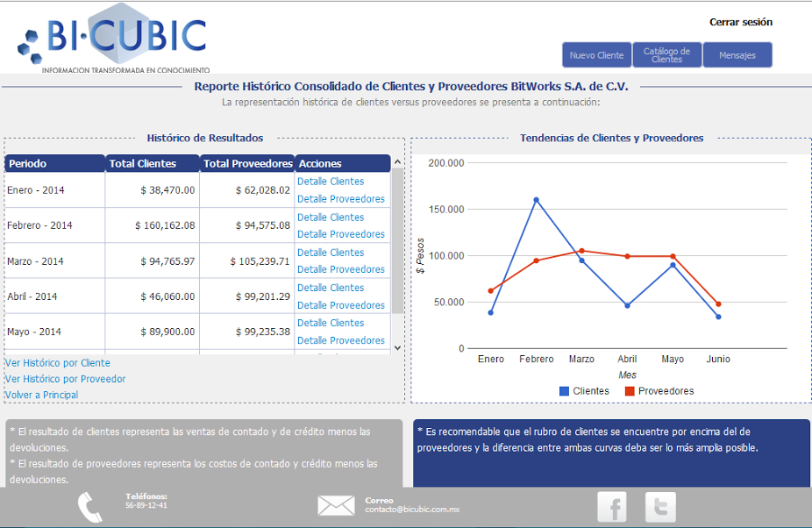The width and height of the screenshot is (812, 528).
Task: Click the red Proveedores legend swatch
Action: pos(630,391)
